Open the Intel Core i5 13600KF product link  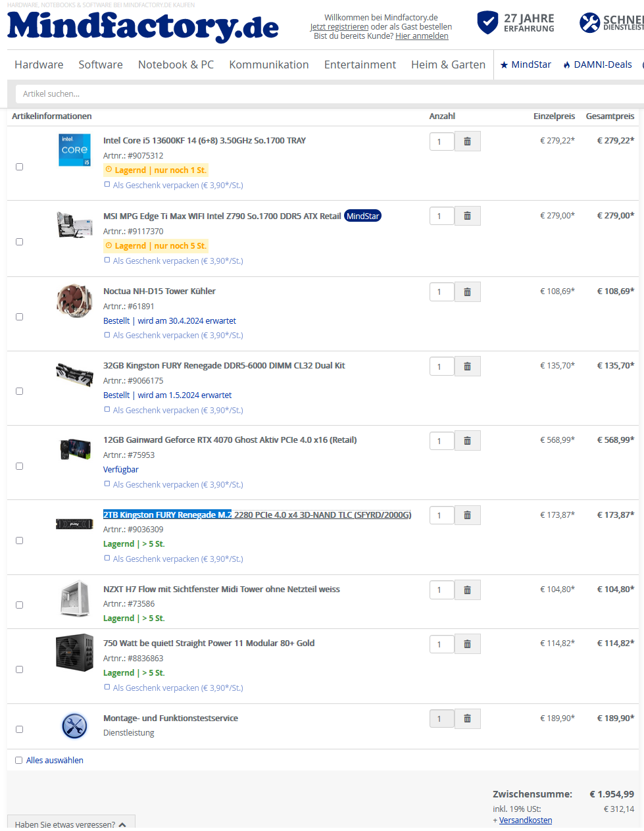click(x=205, y=141)
